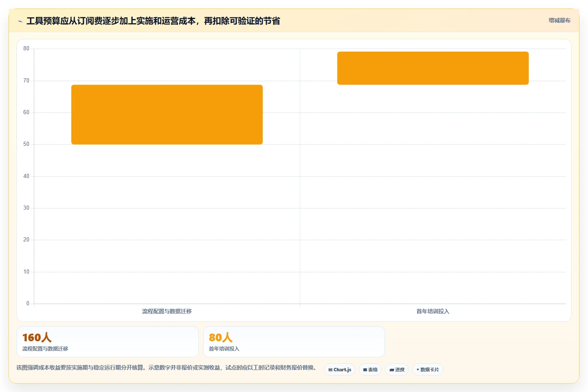Image resolution: width=588 pixels, height=392 pixels.
Task: Select the 首年培训投入 orange bar
Action: click(433, 68)
